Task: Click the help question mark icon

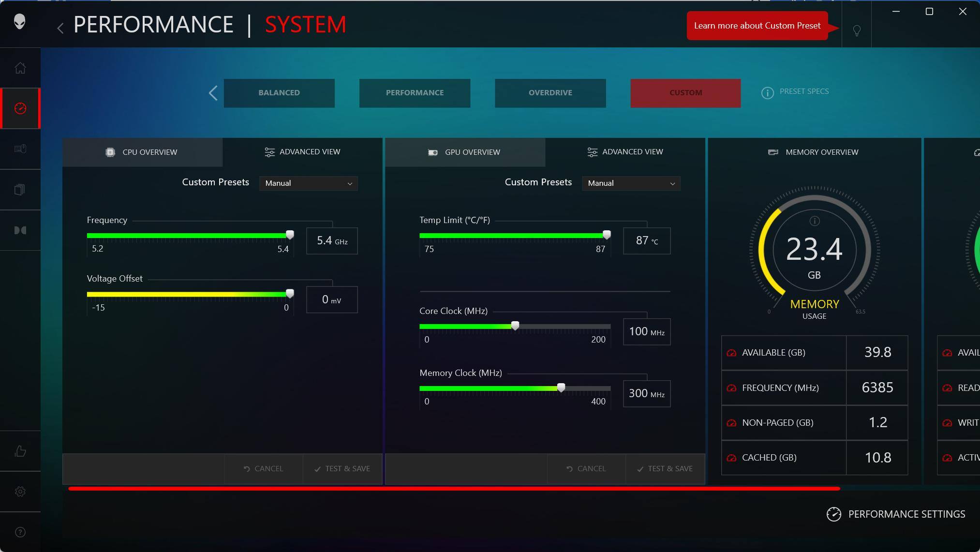Action: (x=20, y=532)
